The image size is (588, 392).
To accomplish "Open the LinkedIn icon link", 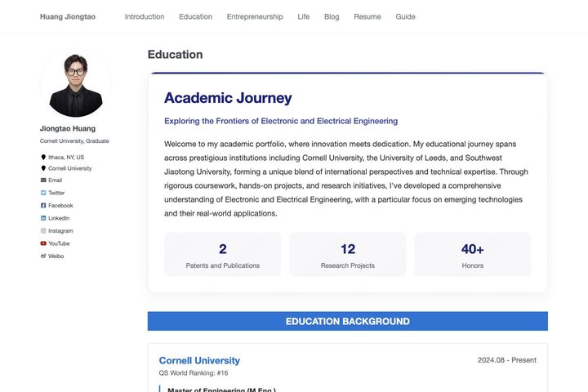I will [x=43, y=218].
